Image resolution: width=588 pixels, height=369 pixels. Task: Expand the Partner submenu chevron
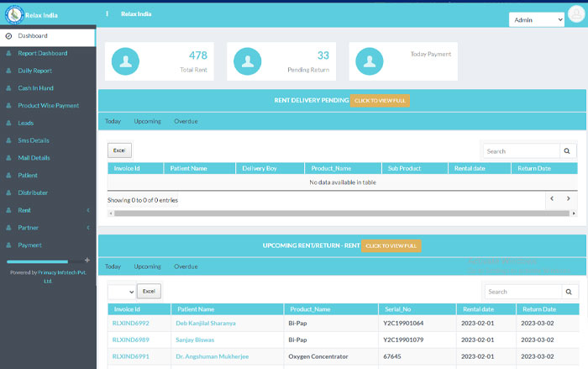[x=88, y=228]
